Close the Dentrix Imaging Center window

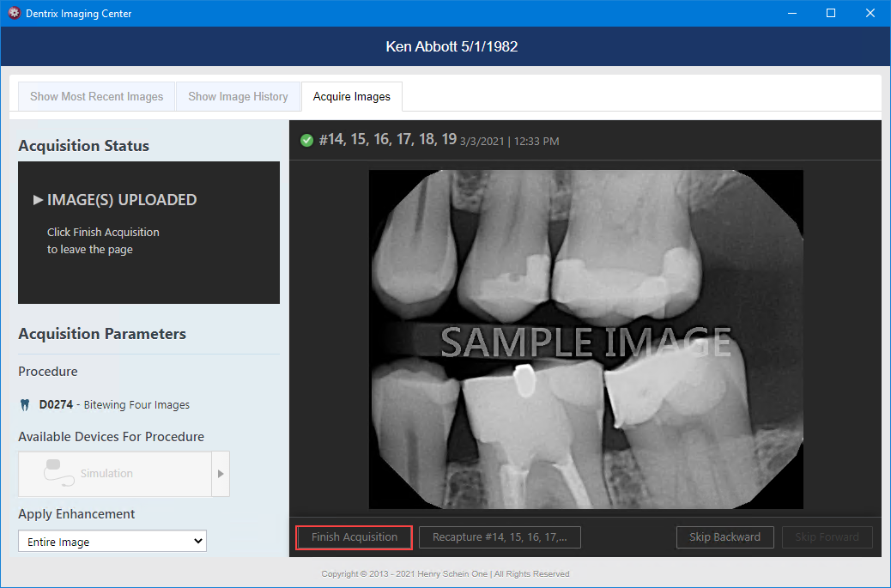(870, 14)
